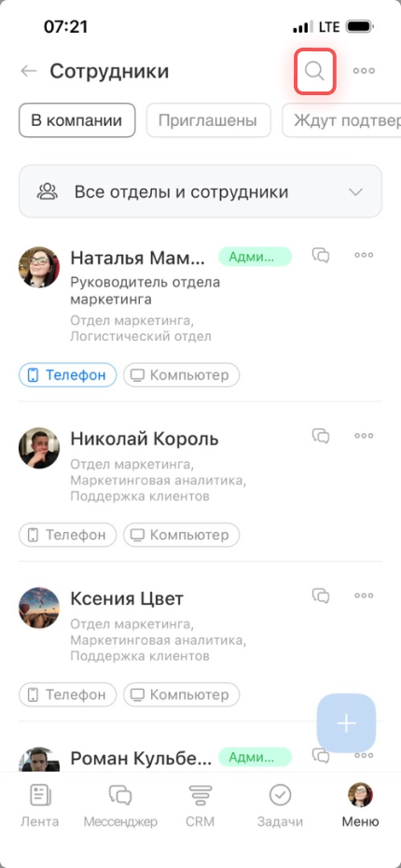401x868 pixels.
Task: Open more options for Ксения Цвет
Action: (364, 595)
